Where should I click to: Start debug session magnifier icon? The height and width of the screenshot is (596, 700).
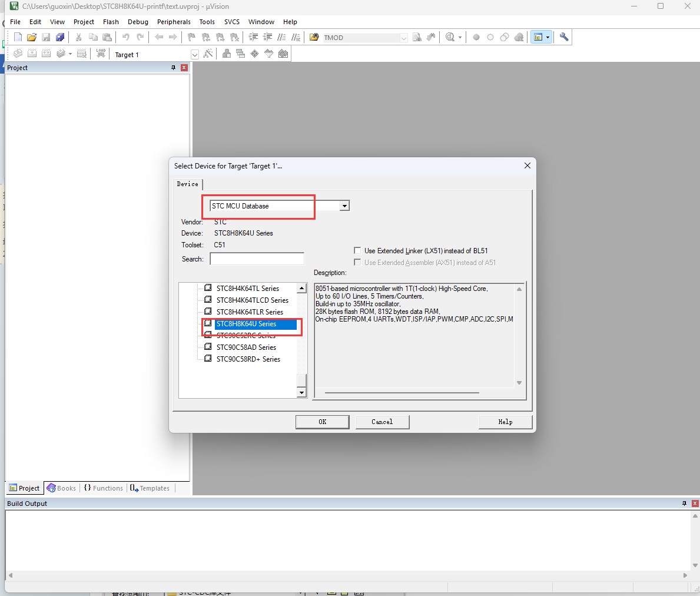coord(450,37)
